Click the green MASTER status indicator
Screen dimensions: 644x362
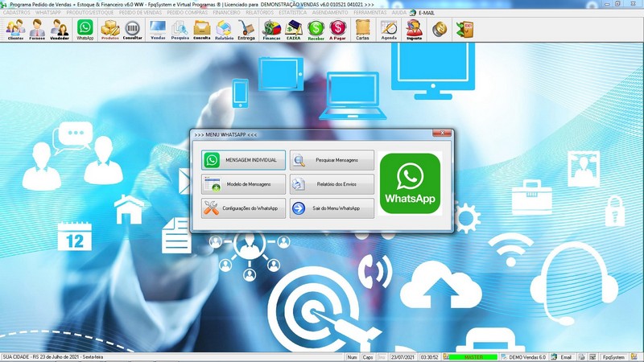click(x=473, y=357)
